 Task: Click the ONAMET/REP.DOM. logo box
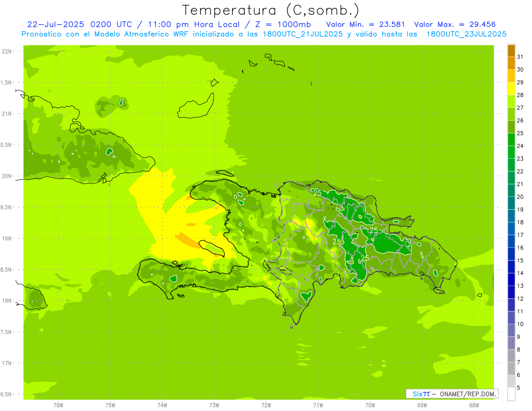(452, 394)
